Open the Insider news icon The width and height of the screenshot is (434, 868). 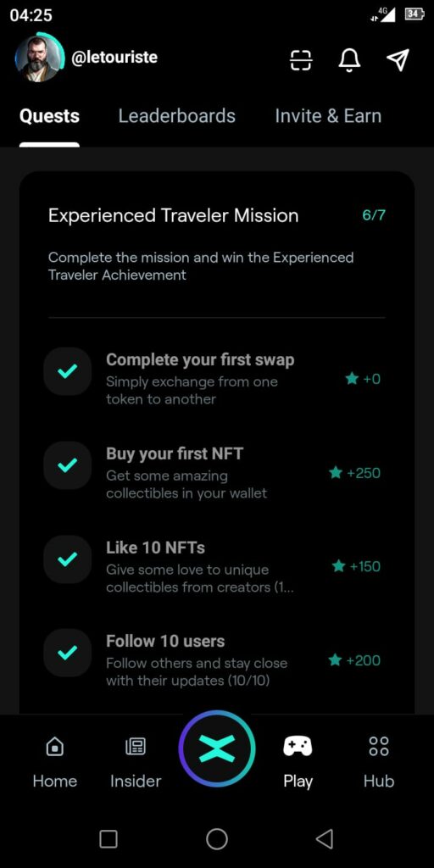pyautogui.click(x=136, y=747)
